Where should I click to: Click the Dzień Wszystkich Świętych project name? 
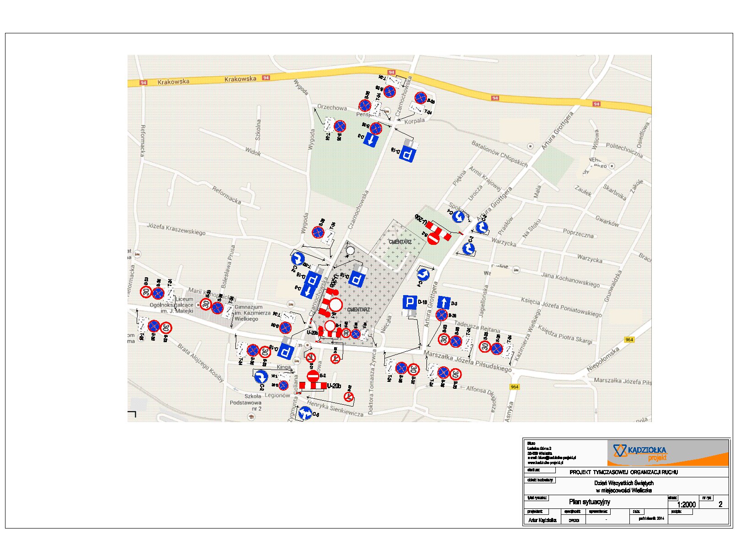[623, 483]
